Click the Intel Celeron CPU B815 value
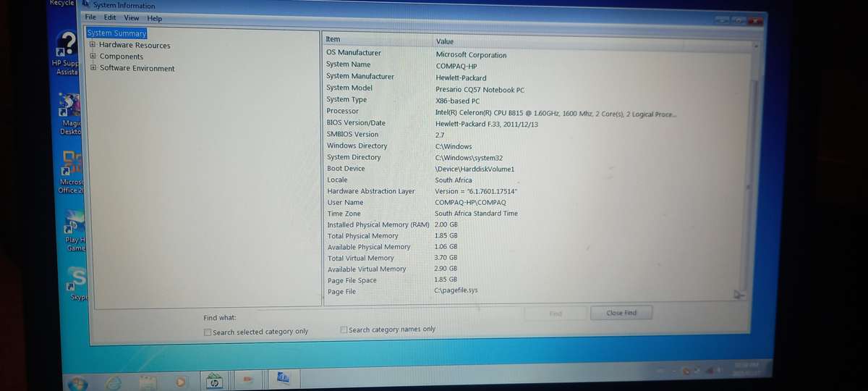The height and width of the screenshot is (391, 868). coord(556,114)
